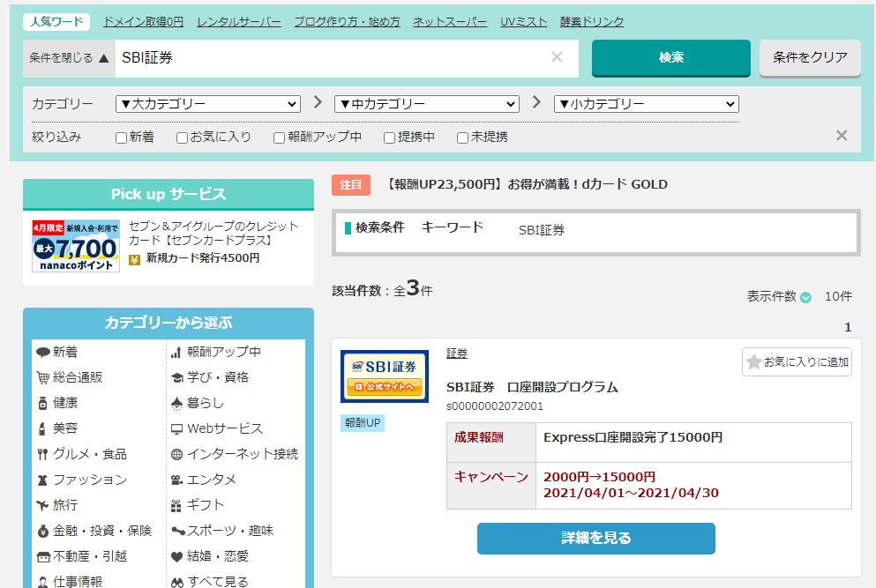The height and width of the screenshot is (588, 876).
Task: Check the 未提携 filter checkbox
Action: [x=462, y=138]
